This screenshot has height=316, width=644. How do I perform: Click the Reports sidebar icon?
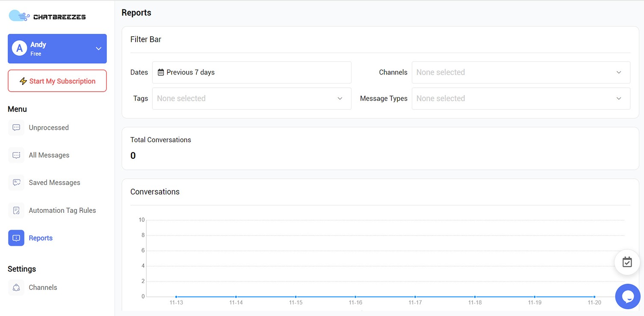pyautogui.click(x=16, y=238)
